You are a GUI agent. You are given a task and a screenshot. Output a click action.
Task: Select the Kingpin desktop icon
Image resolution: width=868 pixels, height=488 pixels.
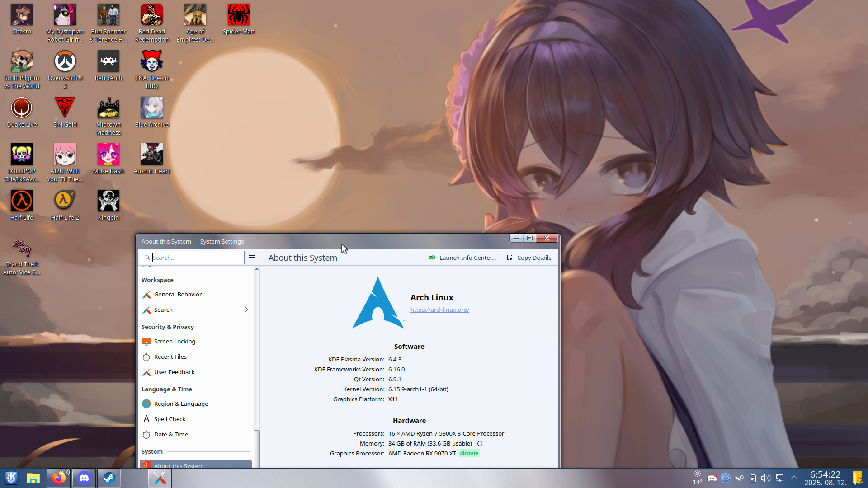click(x=108, y=205)
